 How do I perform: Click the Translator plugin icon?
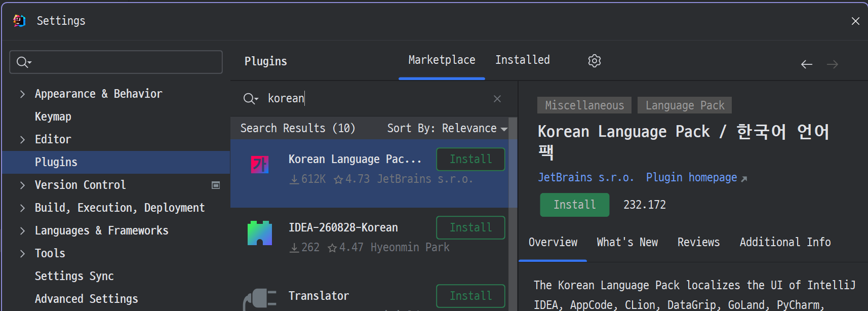260,299
